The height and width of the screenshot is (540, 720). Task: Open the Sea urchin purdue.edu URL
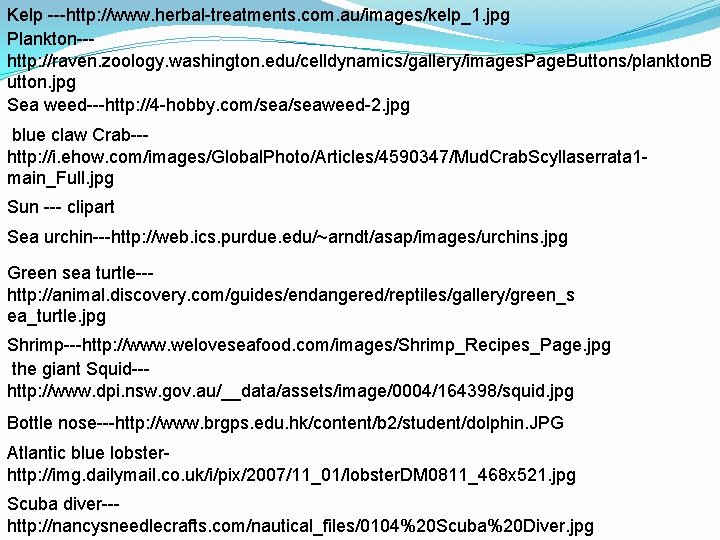coord(339,237)
